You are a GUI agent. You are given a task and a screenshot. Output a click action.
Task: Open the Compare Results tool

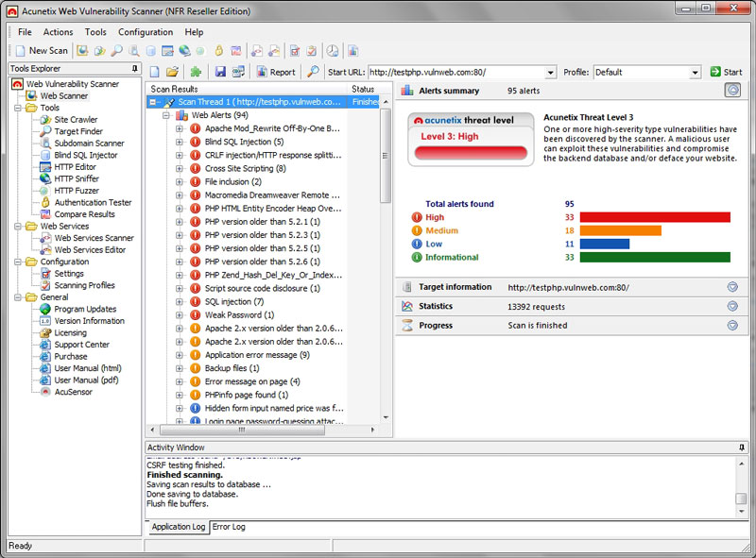[84, 214]
